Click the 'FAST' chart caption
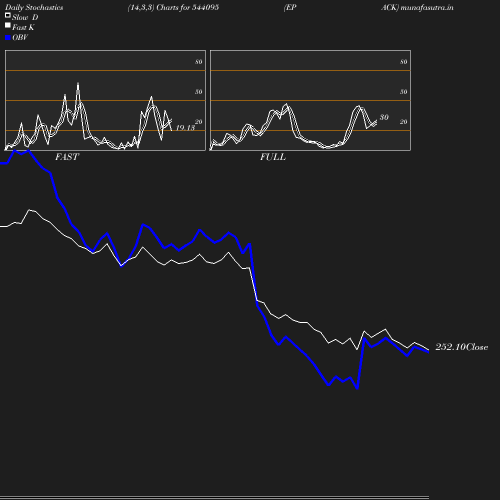500x500 pixels. pos(67,157)
